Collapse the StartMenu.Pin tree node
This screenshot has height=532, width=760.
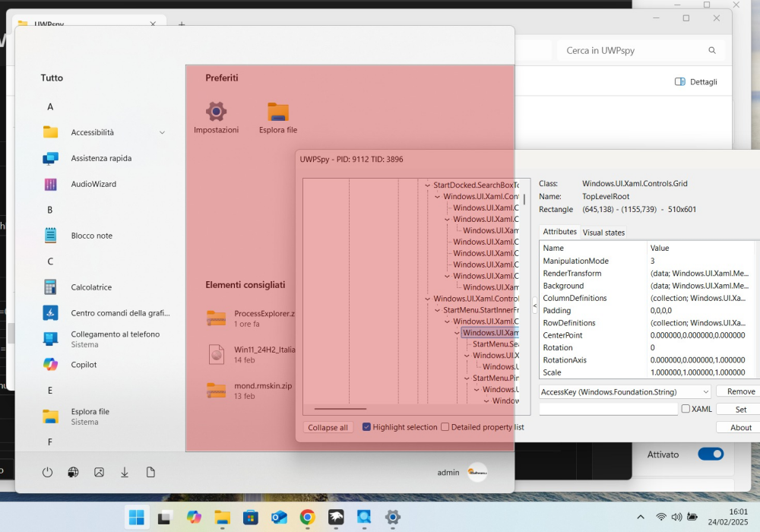click(467, 378)
